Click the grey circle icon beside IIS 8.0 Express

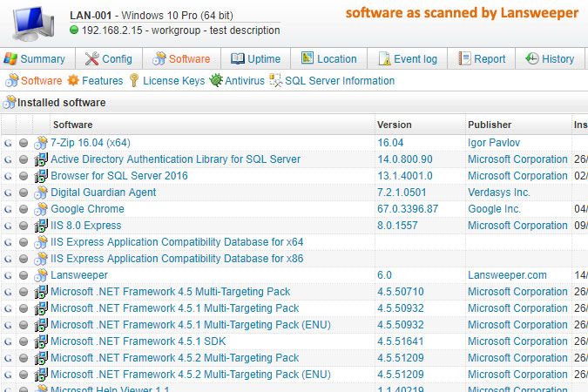(24, 226)
